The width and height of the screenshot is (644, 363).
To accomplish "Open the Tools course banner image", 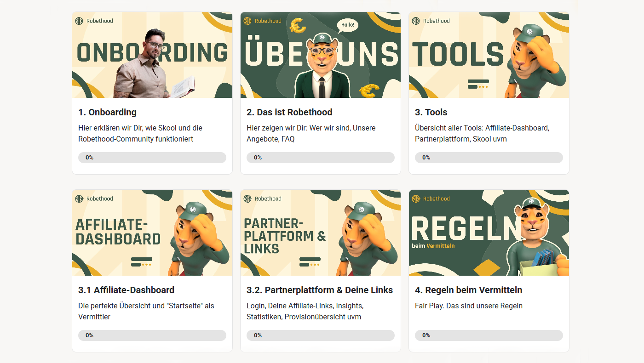I will (489, 55).
